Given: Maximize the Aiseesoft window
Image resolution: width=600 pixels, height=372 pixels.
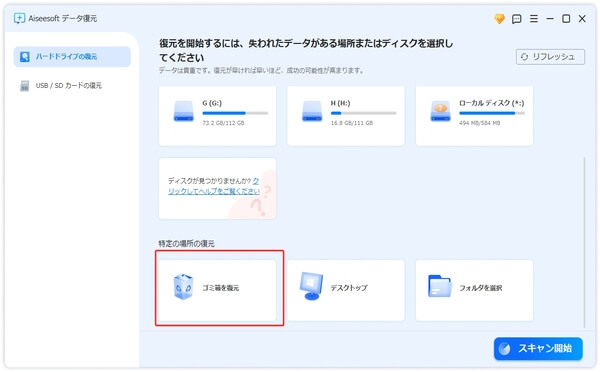Looking at the screenshot, I should click(x=566, y=18).
